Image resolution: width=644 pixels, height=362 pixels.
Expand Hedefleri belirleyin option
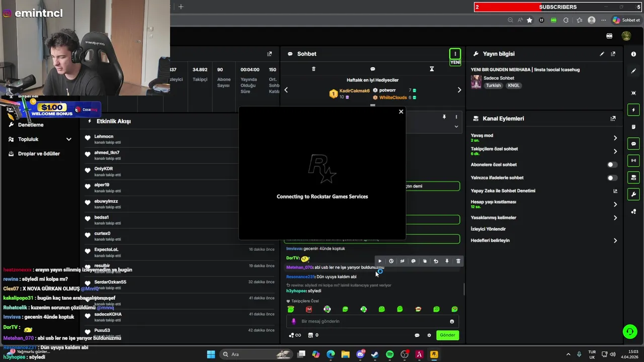coord(615,240)
